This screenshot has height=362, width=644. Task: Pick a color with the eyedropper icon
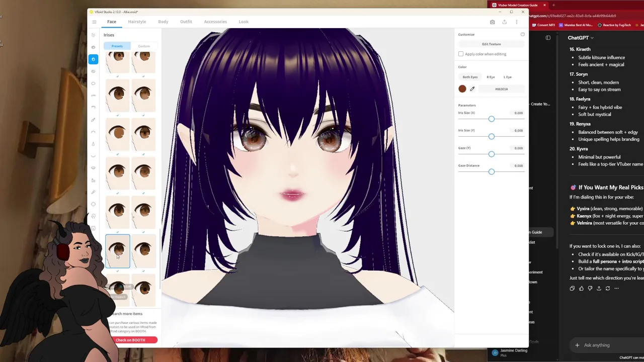(472, 89)
